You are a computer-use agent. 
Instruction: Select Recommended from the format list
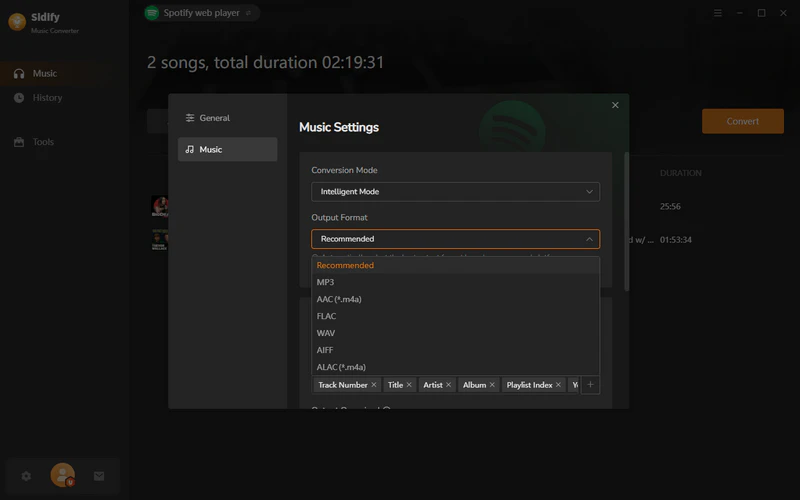[456, 265]
